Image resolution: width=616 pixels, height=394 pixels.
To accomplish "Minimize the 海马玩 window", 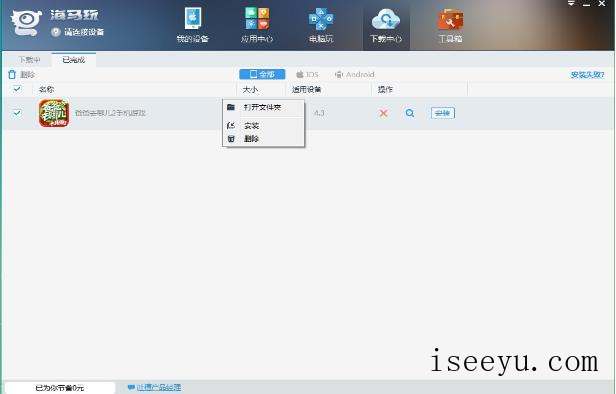I will [x=587, y=4].
